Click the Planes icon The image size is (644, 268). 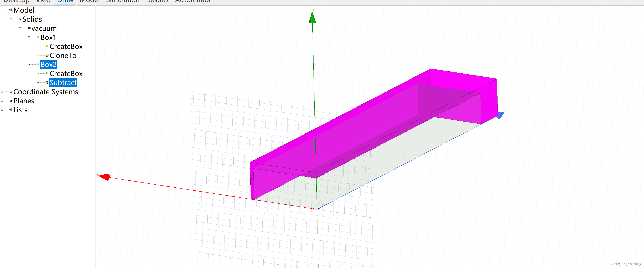11,101
